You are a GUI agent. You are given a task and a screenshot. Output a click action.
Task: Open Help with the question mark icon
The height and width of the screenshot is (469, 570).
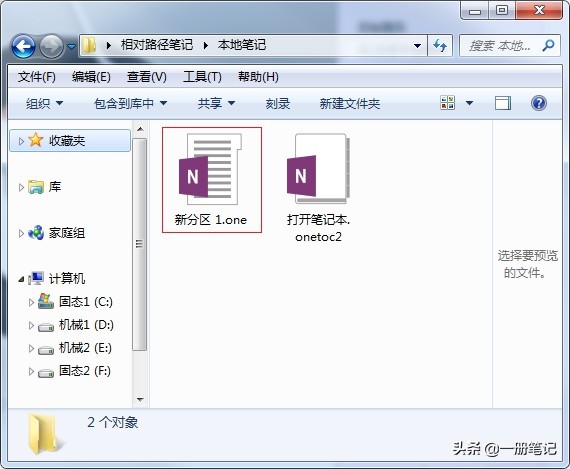[x=539, y=103]
